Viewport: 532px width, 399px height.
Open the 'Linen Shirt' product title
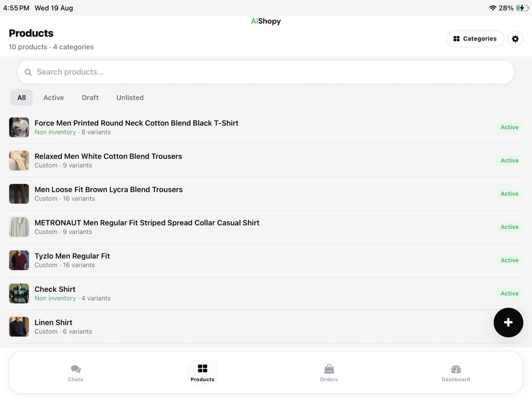click(53, 322)
